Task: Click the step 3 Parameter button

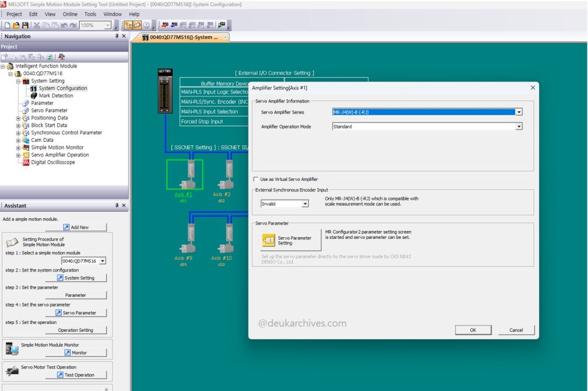Action: coord(76,295)
